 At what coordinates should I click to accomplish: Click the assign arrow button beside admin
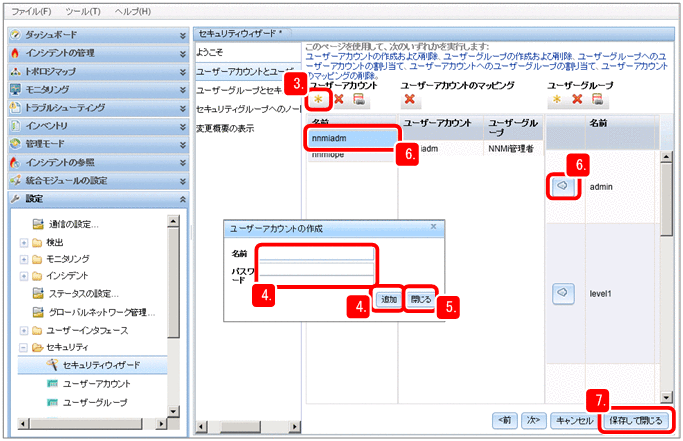point(562,186)
